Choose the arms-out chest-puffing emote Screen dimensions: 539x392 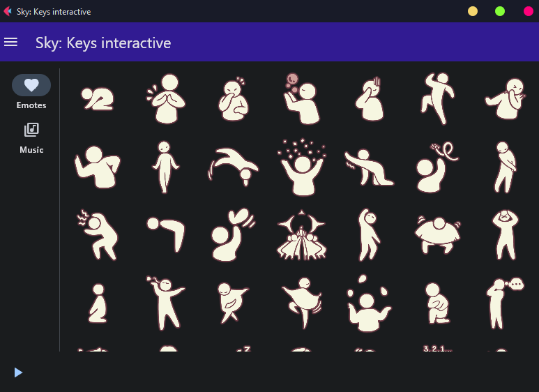(166, 303)
